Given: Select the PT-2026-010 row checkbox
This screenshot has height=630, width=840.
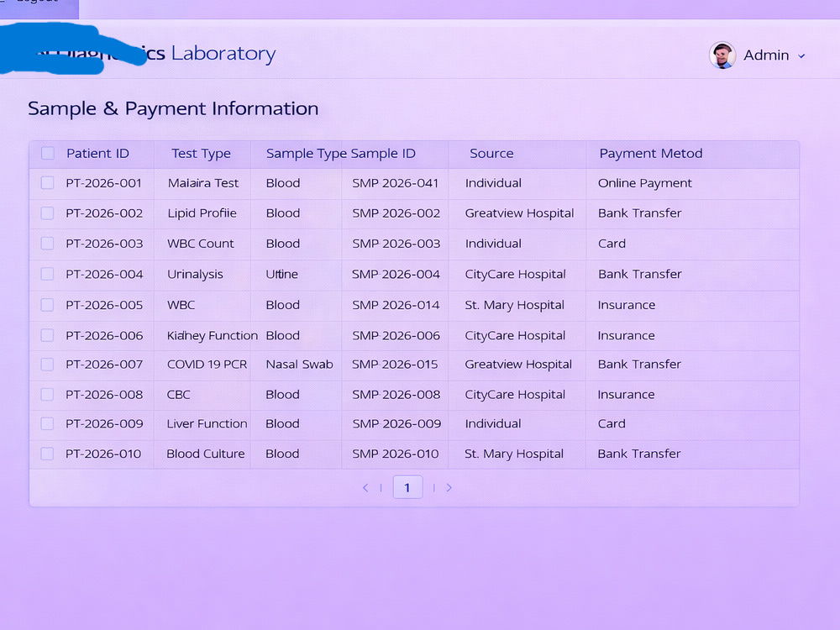Looking at the screenshot, I should [48, 454].
